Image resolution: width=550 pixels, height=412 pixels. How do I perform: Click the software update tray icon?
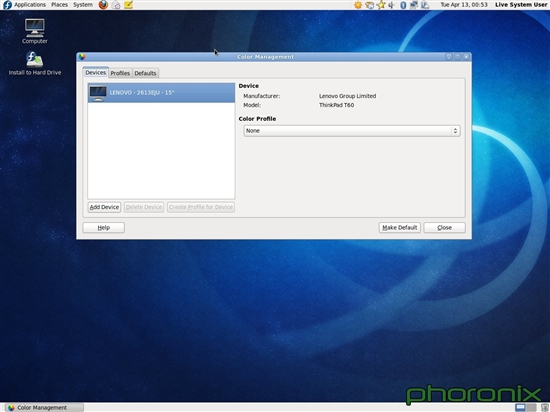(x=369, y=5)
